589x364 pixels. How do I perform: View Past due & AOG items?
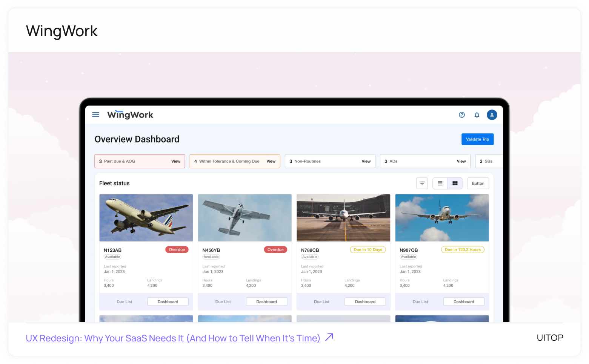[x=176, y=161]
